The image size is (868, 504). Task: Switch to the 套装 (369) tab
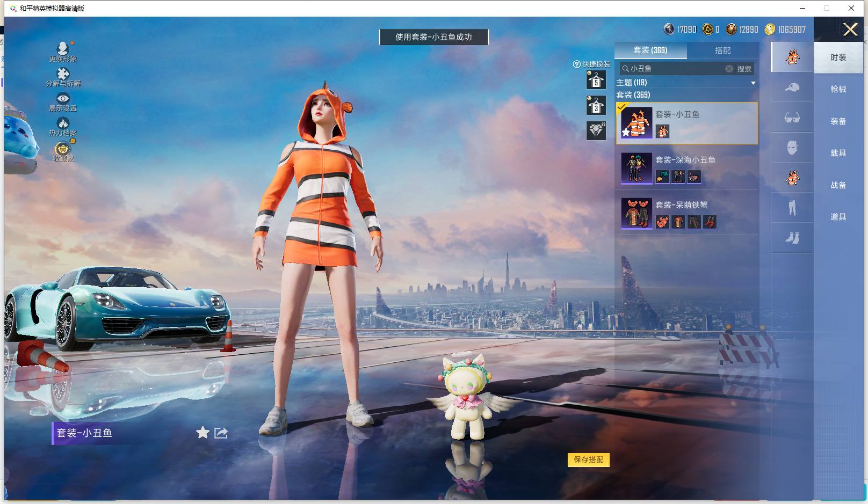(x=650, y=50)
